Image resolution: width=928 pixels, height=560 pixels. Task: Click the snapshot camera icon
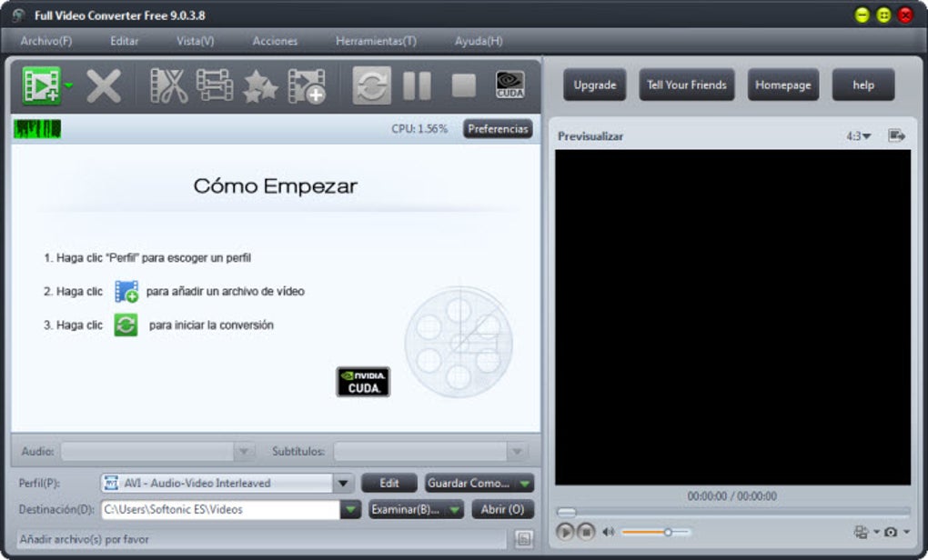click(891, 532)
